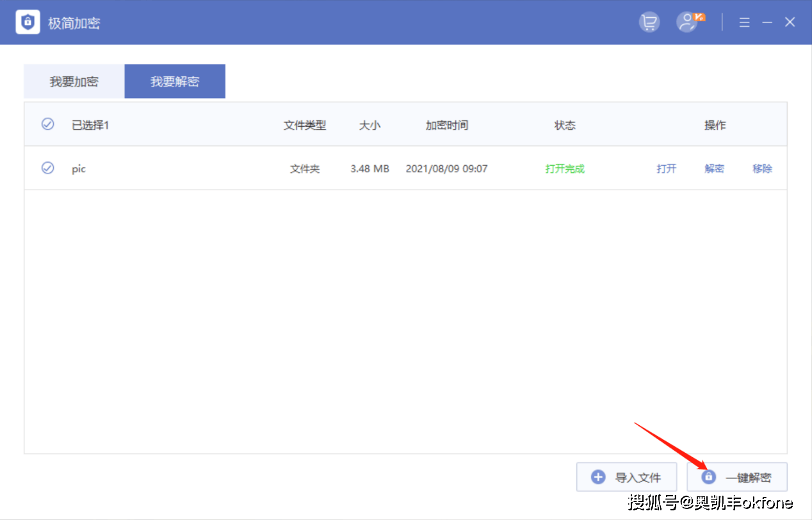Switch to the 我要加密 tab

pyautogui.click(x=74, y=81)
